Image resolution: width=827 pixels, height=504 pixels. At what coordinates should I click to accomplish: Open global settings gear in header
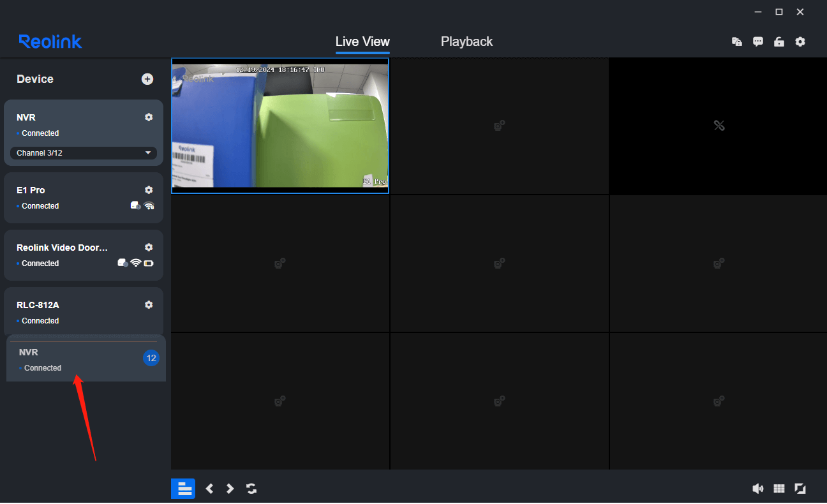click(800, 41)
